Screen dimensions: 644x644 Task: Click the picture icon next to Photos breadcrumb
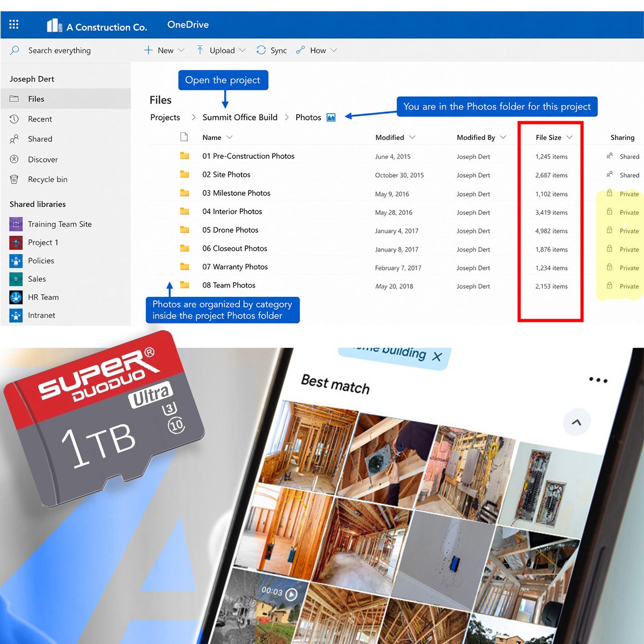coord(331,118)
